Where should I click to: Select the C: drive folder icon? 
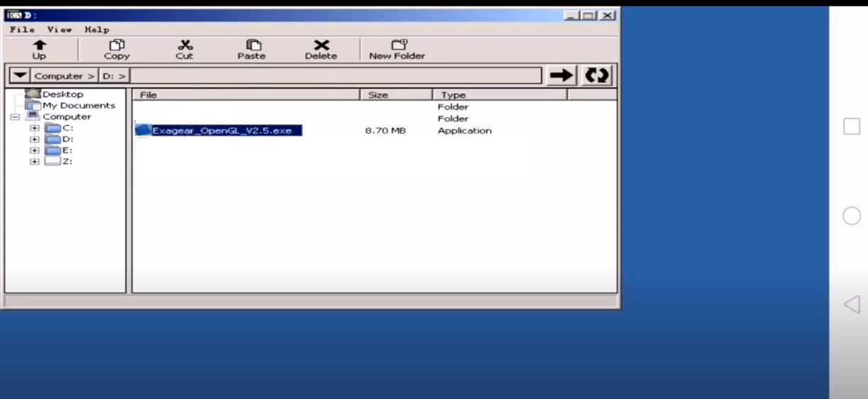coord(53,128)
